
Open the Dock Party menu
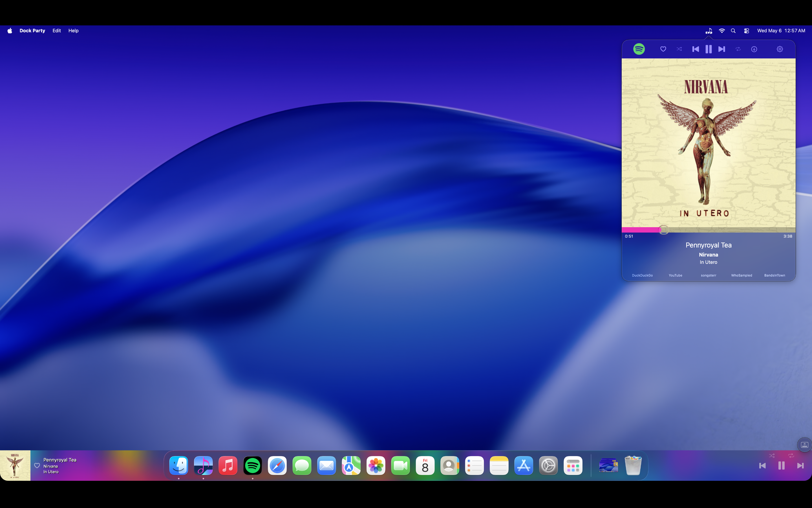tap(32, 30)
